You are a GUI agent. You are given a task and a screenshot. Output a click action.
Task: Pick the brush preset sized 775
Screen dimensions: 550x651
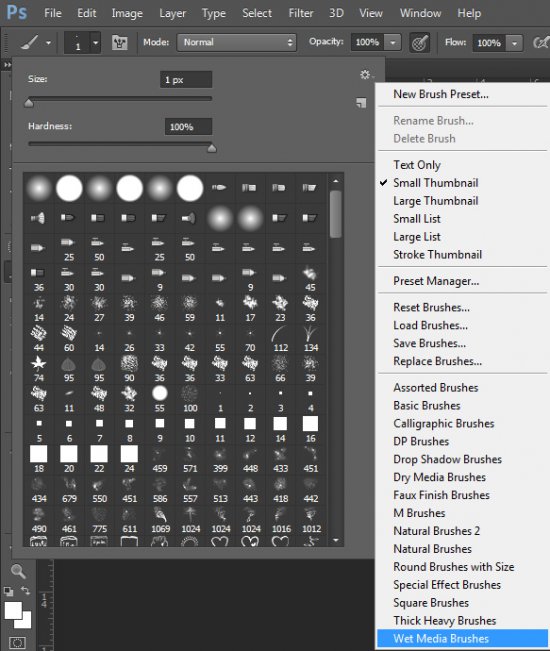[99, 520]
